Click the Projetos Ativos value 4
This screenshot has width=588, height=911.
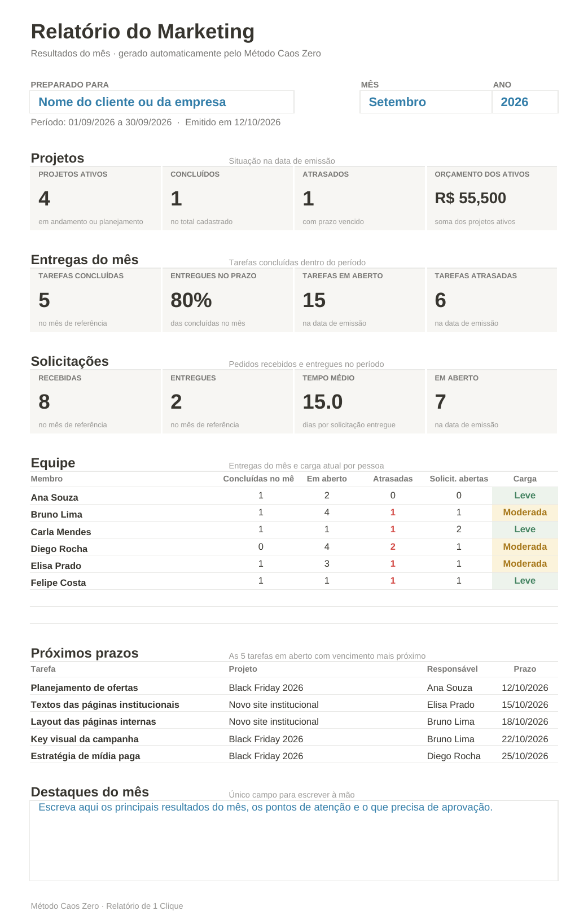(44, 199)
